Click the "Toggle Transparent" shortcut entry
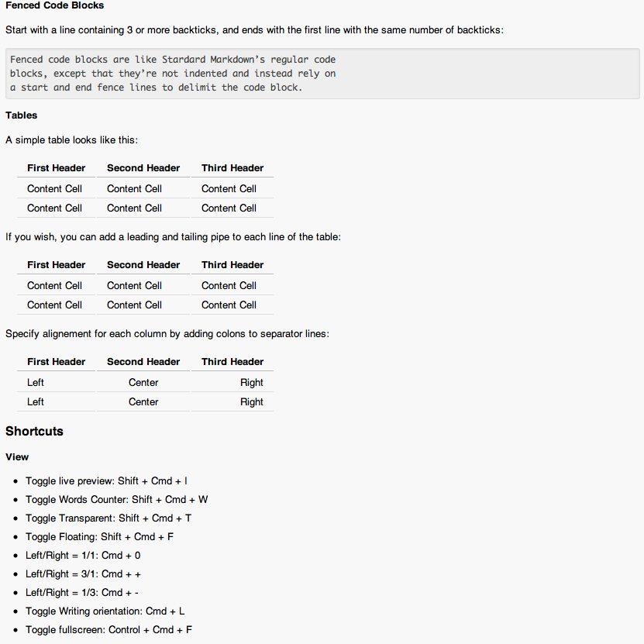644x644 pixels. point(108,518)
